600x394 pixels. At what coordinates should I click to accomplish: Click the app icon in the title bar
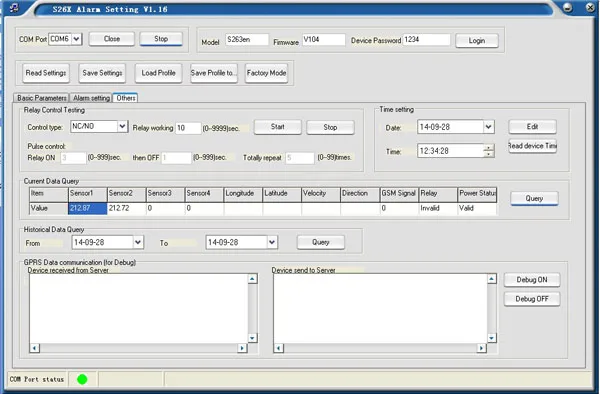click(15, 7)
